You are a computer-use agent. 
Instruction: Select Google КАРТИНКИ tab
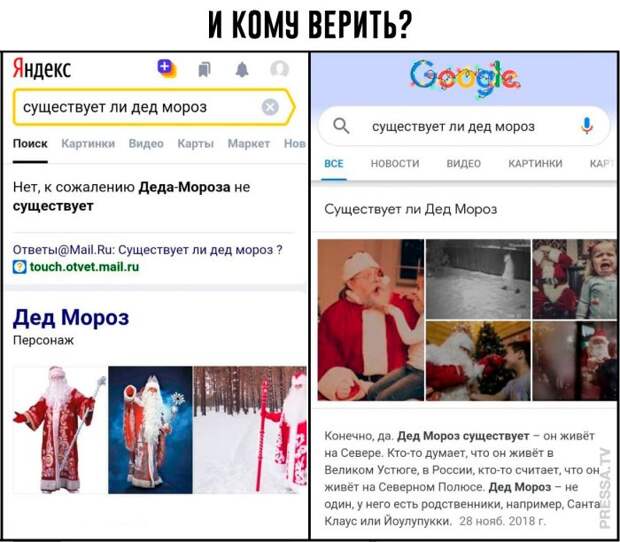pos(535,164)
